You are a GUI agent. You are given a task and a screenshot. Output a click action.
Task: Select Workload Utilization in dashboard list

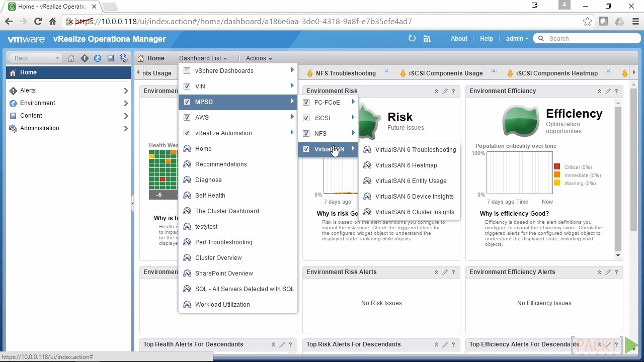tap(237, 305)
